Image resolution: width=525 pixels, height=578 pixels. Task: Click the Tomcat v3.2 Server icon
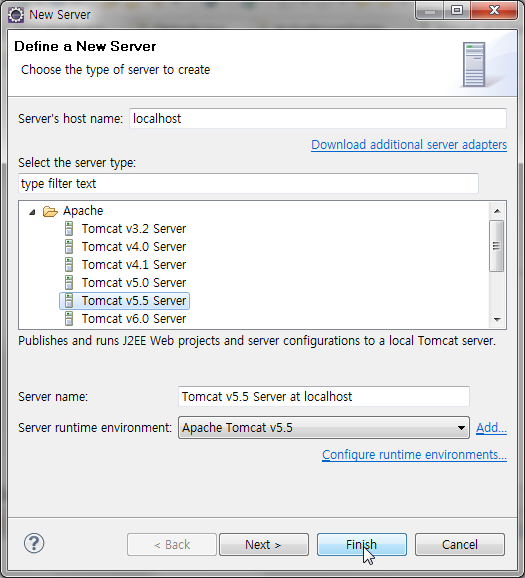pos(69,229)
